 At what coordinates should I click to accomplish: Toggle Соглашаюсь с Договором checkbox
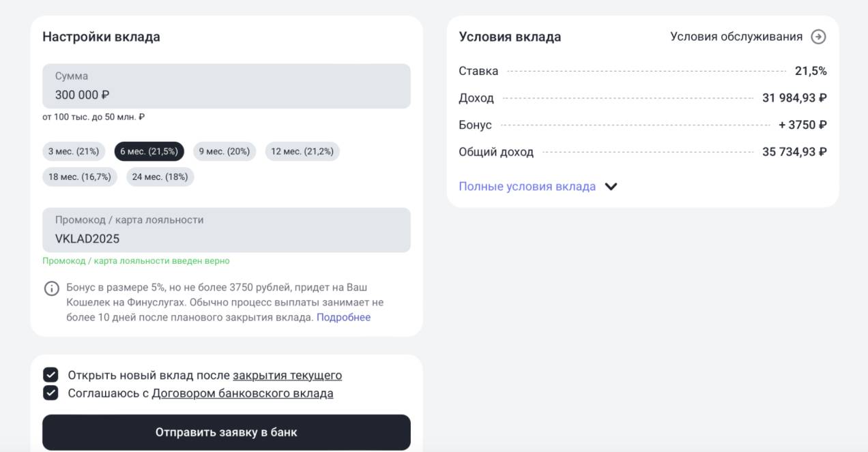50,393
